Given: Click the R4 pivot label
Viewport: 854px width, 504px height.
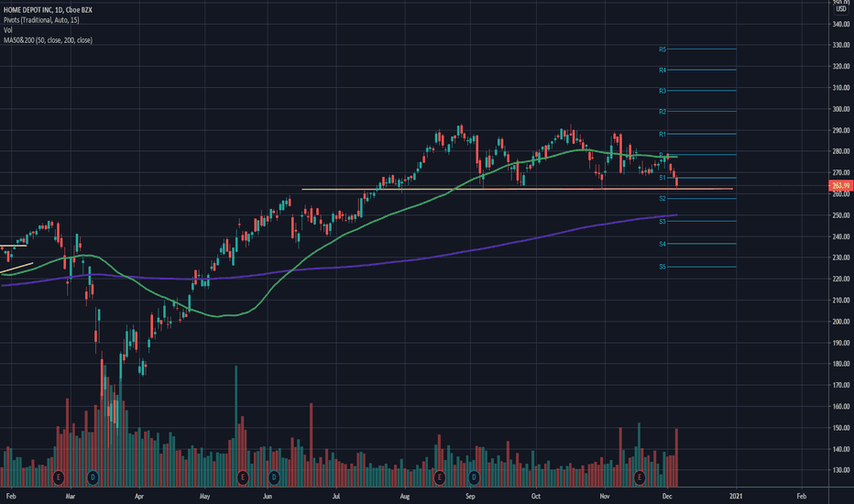Looking at the screenshot, I should [662, 71].
